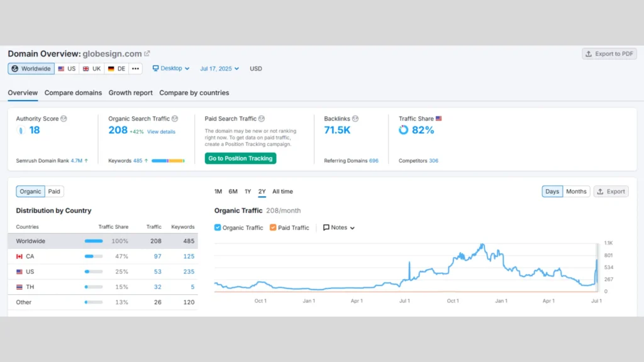Open the Compare by countries tab
This screenshot has width=644, height=362.
(x=194, y=93)
